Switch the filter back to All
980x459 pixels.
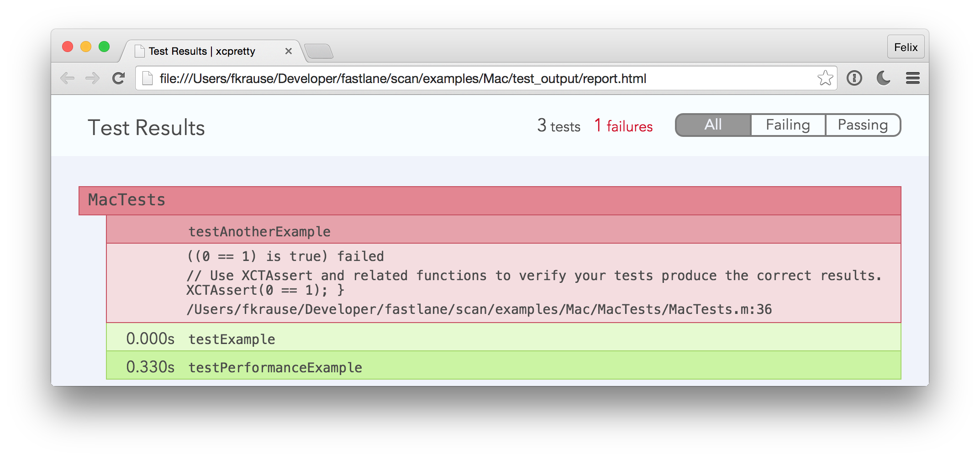pos(713,124)
